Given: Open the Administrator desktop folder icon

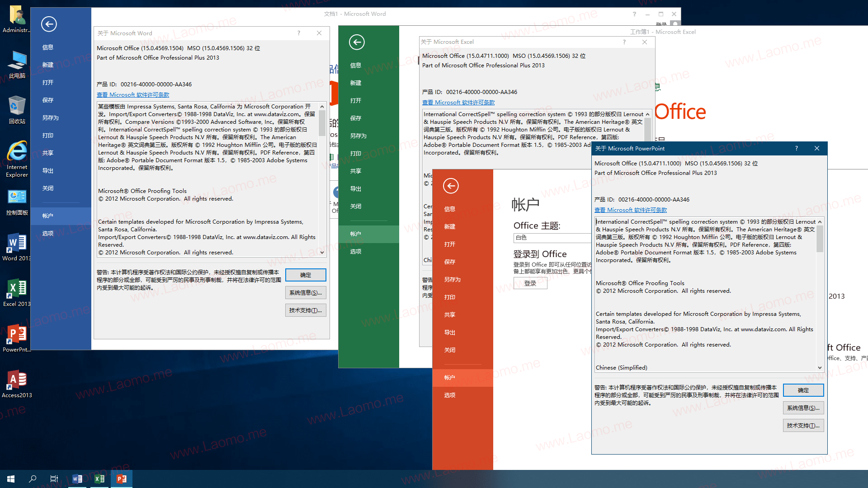Looking at the screenshot, I should point(17,19).
